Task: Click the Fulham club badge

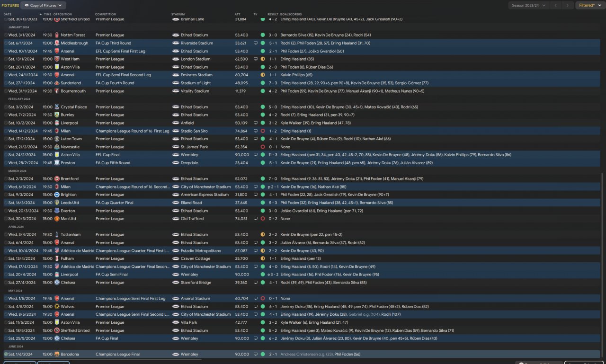Action: coord(57,258)
